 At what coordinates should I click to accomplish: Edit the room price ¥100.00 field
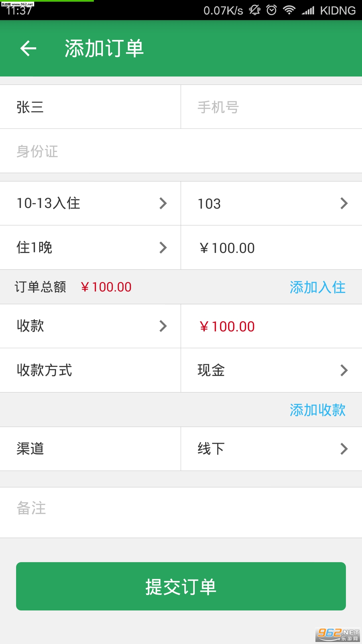pyautogui.click(x=271, y=248)
